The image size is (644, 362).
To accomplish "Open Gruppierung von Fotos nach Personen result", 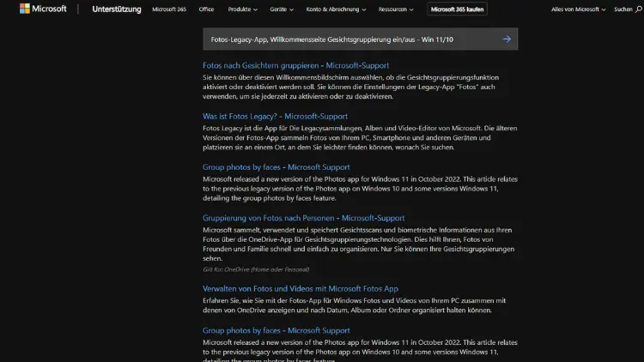I will (x=303, y=218).
